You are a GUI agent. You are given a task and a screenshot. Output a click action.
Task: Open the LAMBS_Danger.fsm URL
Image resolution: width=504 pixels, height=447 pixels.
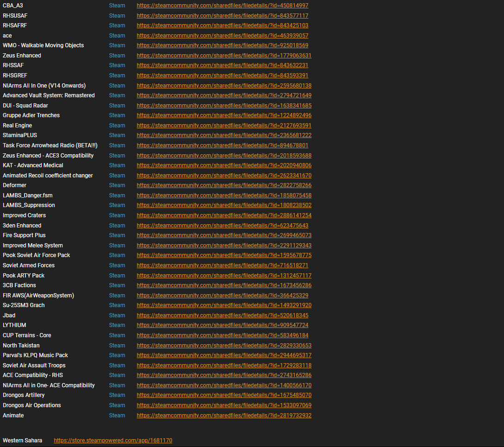click(x=224, y=195)
